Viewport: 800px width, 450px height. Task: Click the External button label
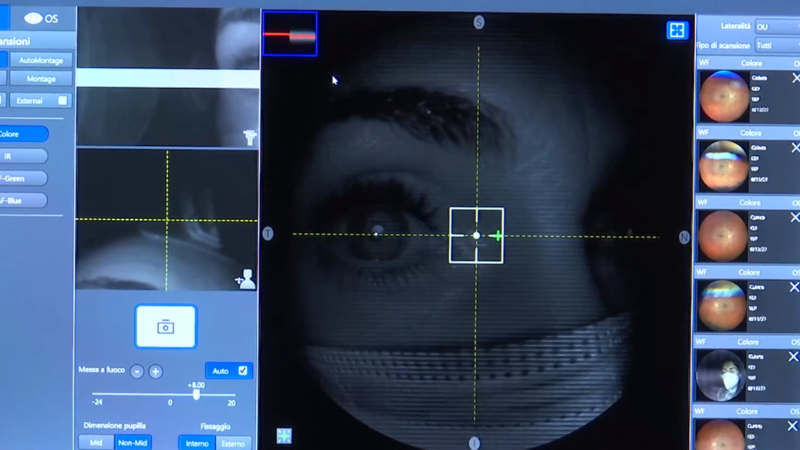[x=29, y=101]
